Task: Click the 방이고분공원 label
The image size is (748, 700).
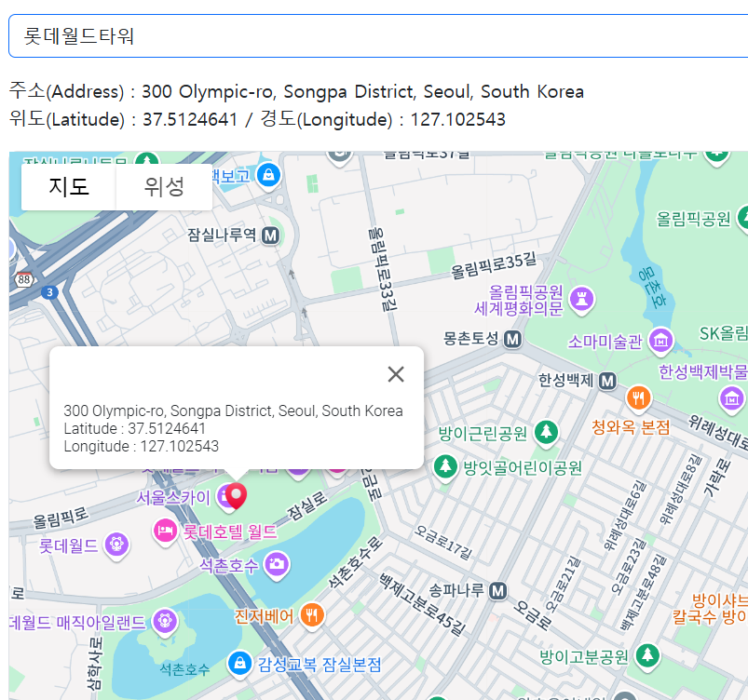Action: [x=584, y=657]
